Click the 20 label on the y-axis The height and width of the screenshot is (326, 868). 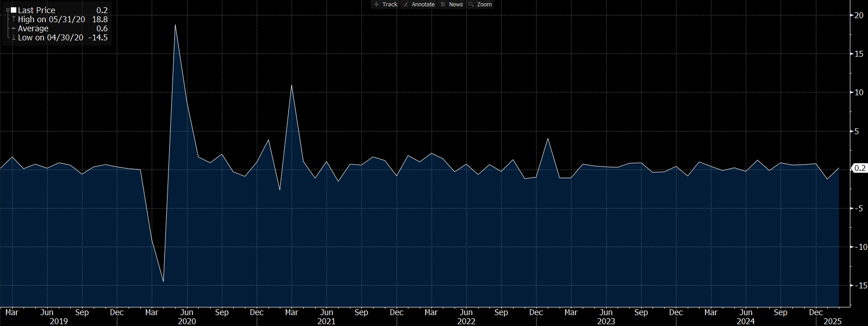point(858,15)
